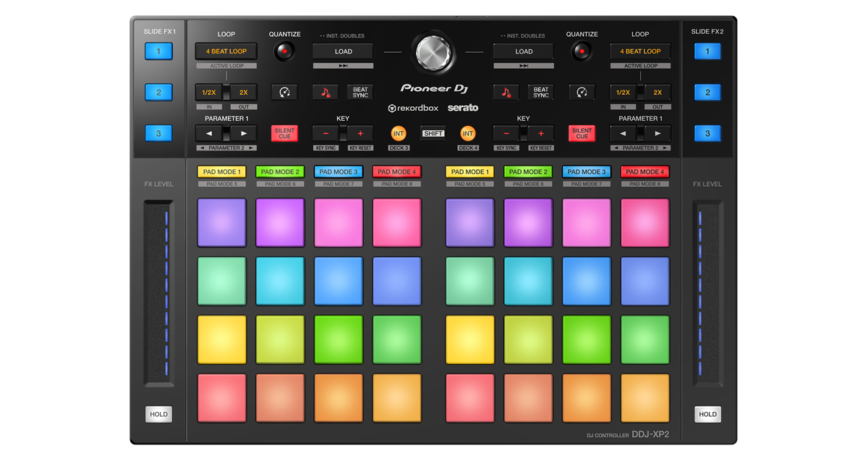Toggle left deck BEAT SYNC

click(360, 92)
